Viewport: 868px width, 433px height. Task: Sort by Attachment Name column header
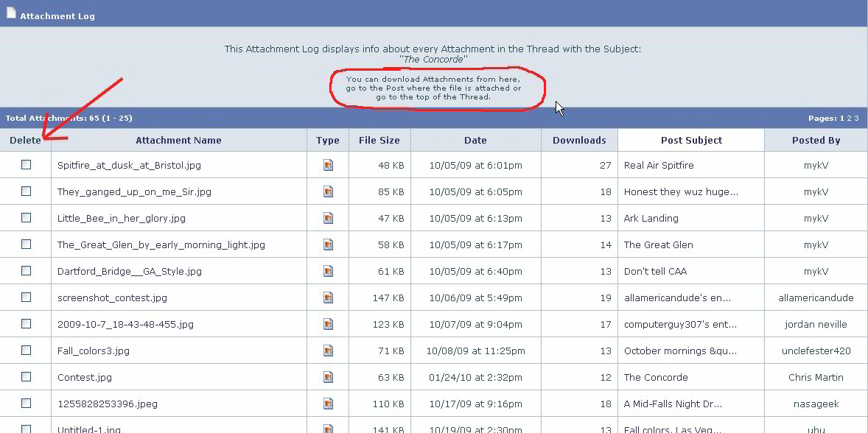click(179, 141)
